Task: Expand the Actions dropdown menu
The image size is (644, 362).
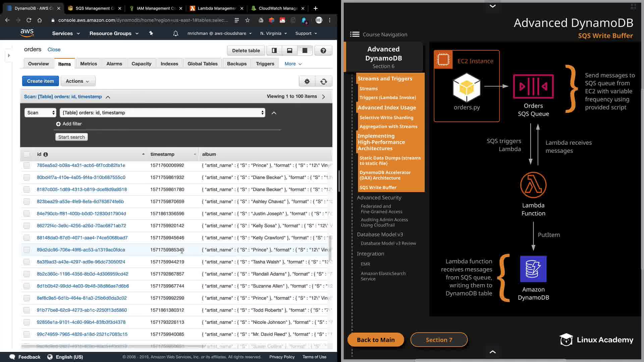Action: pyautogui.click(x=78, y=81)
